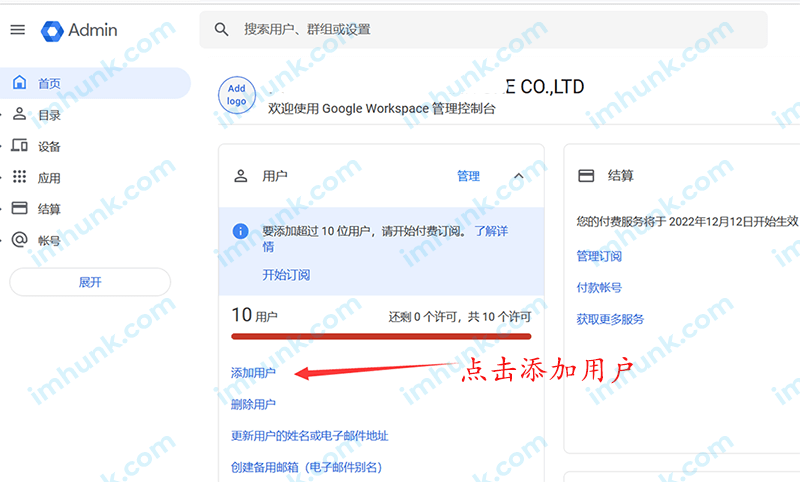Click the red license usage bar
800x482 pixels.
coord(381,336)
